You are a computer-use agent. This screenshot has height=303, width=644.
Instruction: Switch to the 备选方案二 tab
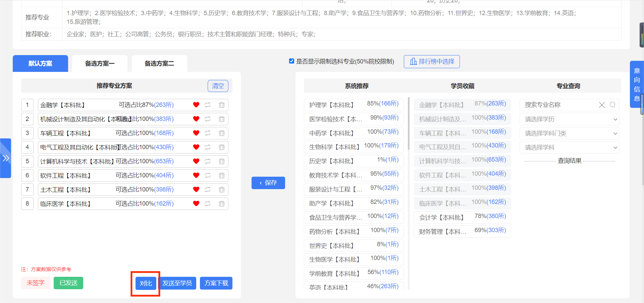coord(159,63)
